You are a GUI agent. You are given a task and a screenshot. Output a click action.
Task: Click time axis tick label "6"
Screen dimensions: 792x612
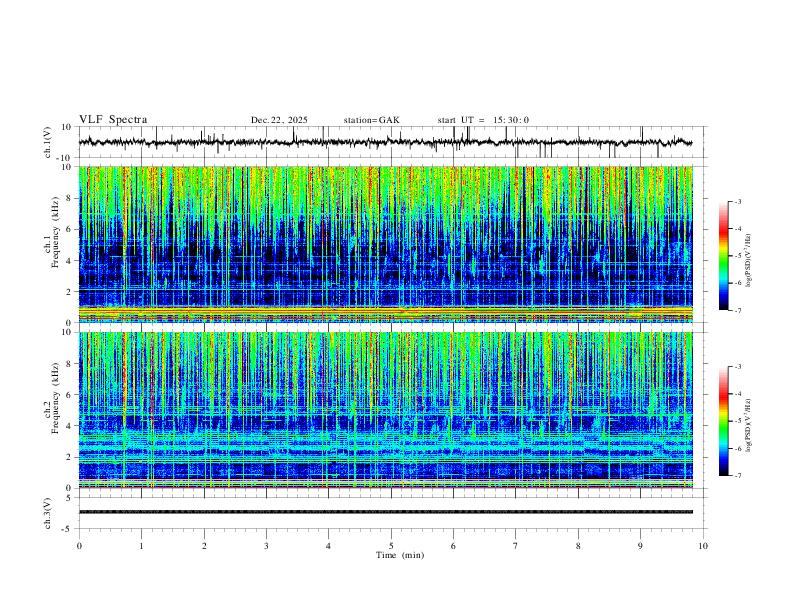[x=453, y=546]
